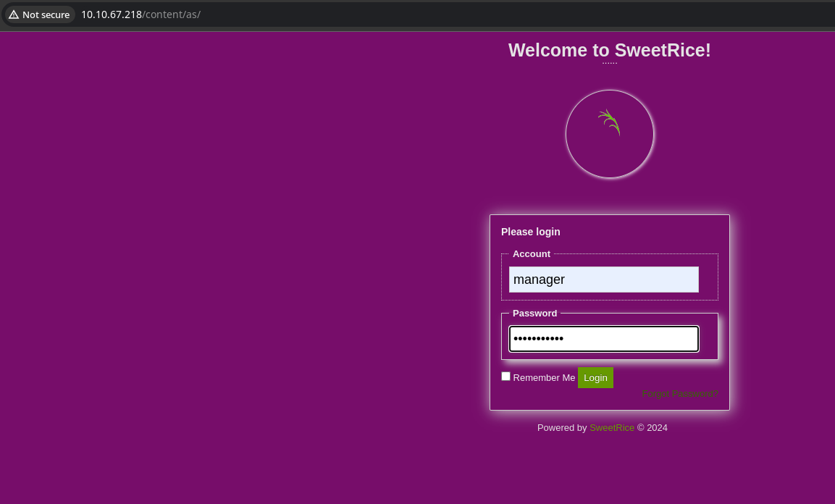Screen dimensions: 835x504
Task: Click the dotted line under welcome heading
Action: (609, 63)
